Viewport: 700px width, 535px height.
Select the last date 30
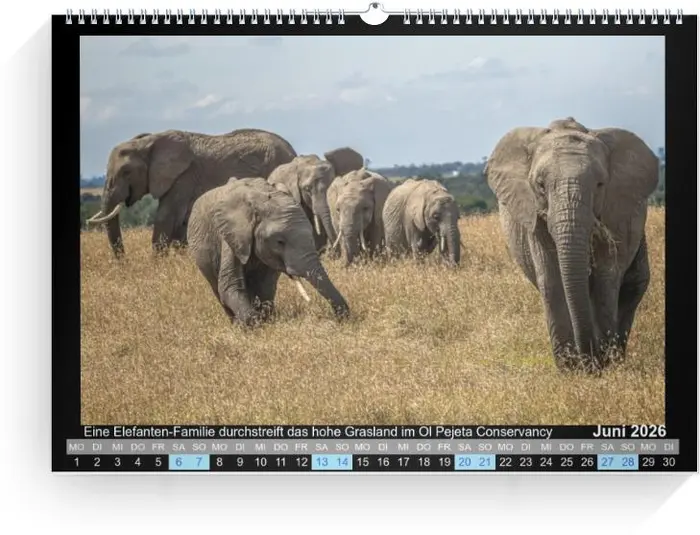point(669,462)
